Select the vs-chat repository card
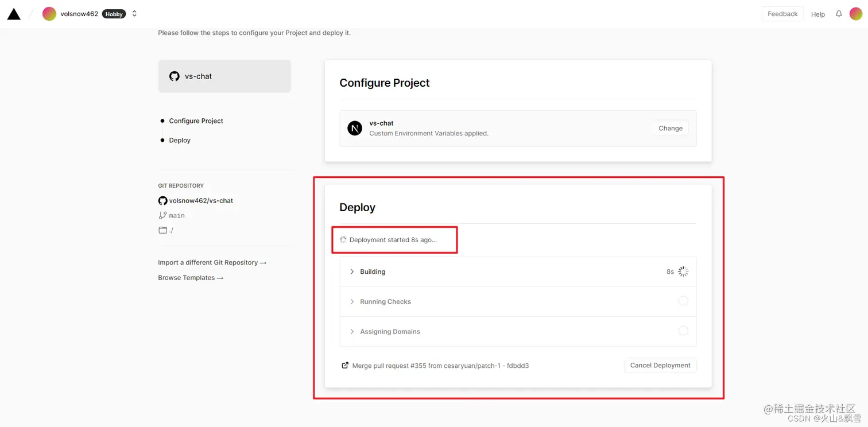Viewport: 868px width, 427px height. [x=224, y=76]
